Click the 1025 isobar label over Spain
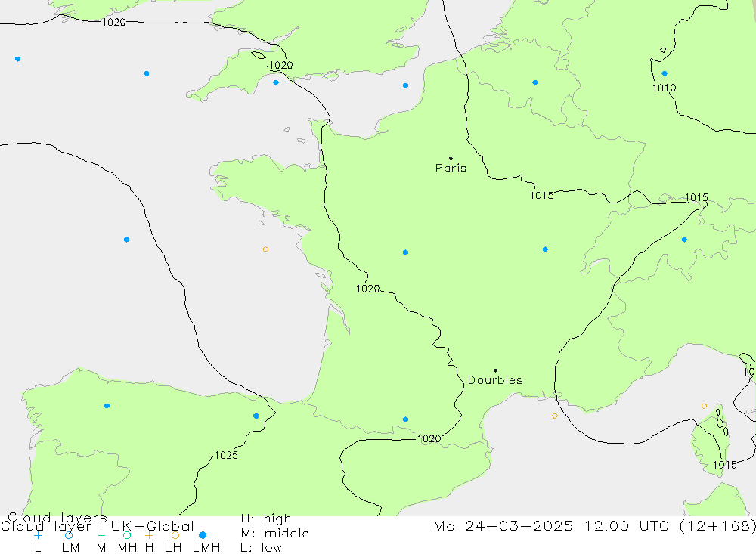Image resolution: width=756 pixels, height=554 pixels. [x=226, y=455]
